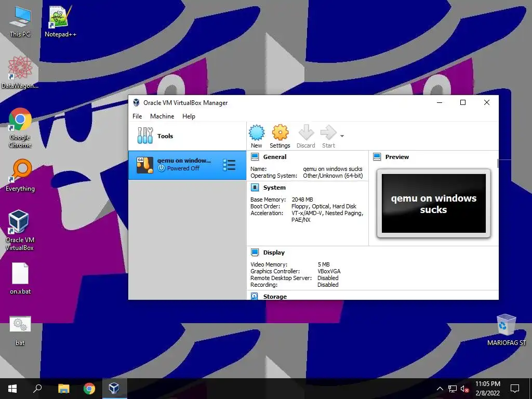Click the Powered Off status text
The width and height of the screenshot is (532, 399).
183,168
